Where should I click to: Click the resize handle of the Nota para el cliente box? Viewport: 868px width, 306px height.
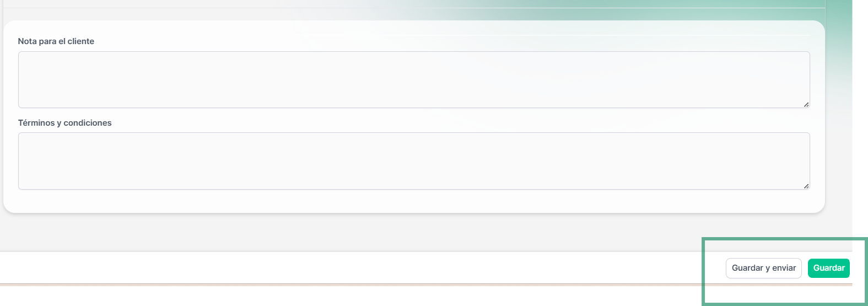tap(806, 104)
